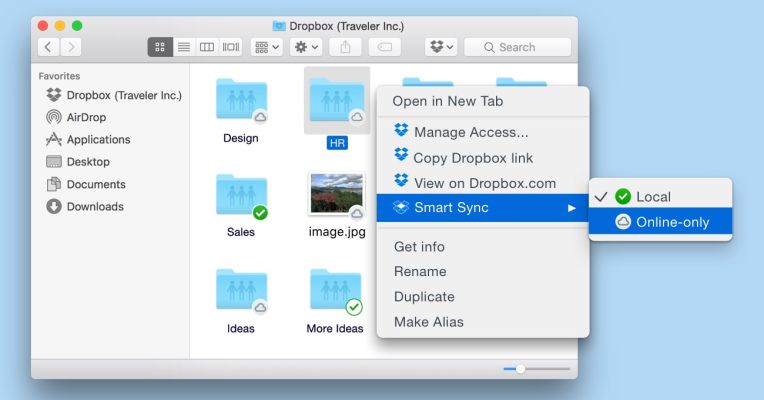The width and height of the screenshot is (764, 400).
Task: Select the Sales folder icon
Action: click(241, 195)
